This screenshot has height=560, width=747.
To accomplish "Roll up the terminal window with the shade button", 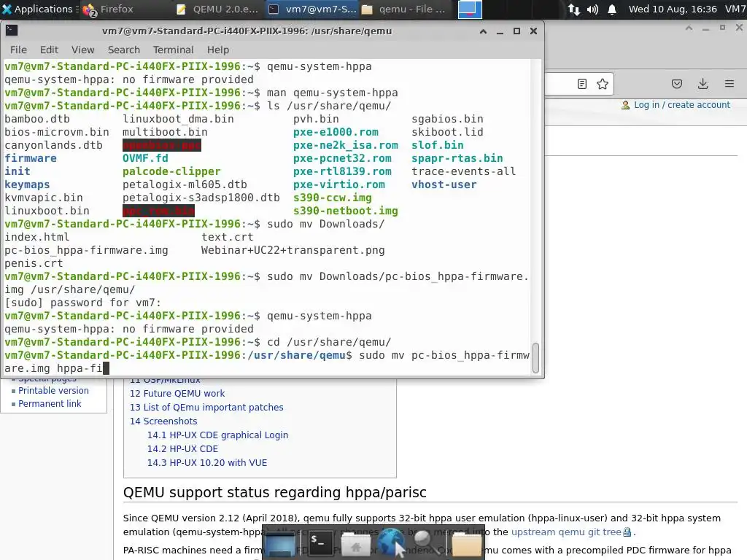I will pyautogui.click(x=483, y=31).
